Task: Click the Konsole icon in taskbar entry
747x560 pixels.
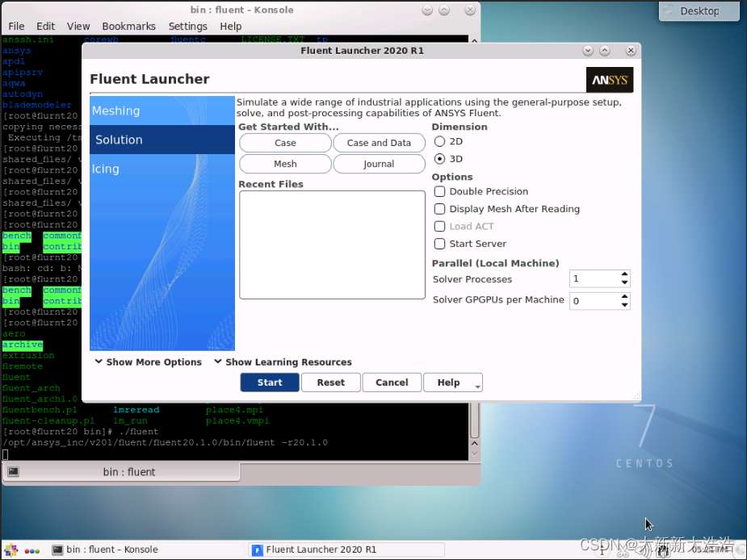Action: [57, 550]
